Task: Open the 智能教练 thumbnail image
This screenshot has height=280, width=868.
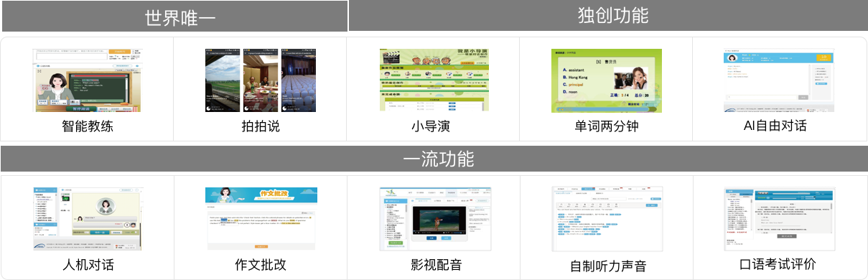Action: point(87,80)
